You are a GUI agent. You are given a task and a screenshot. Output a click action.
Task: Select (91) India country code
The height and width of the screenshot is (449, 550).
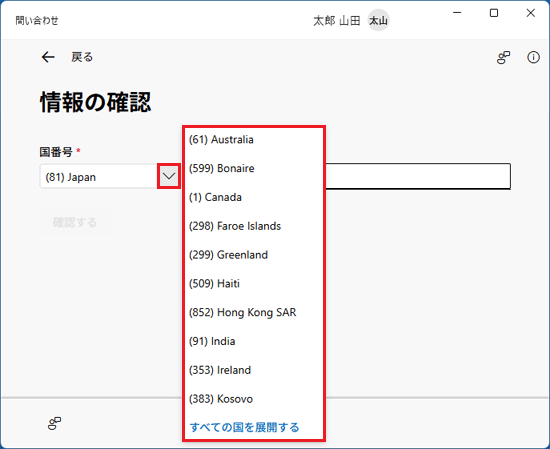point(254,341)
